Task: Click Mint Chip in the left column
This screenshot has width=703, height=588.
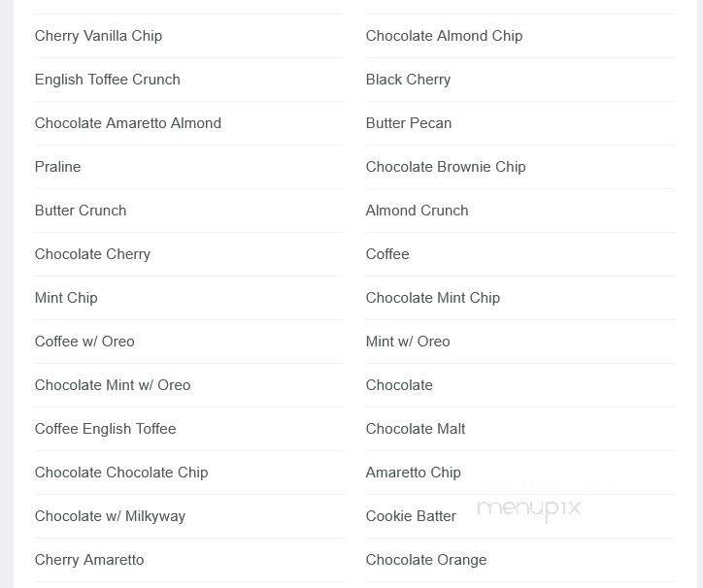Action: coord(66,298)
